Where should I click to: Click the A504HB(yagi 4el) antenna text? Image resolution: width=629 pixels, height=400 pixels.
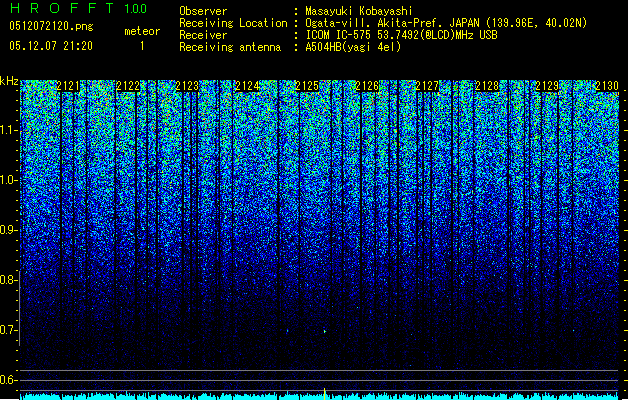point(353,47)
